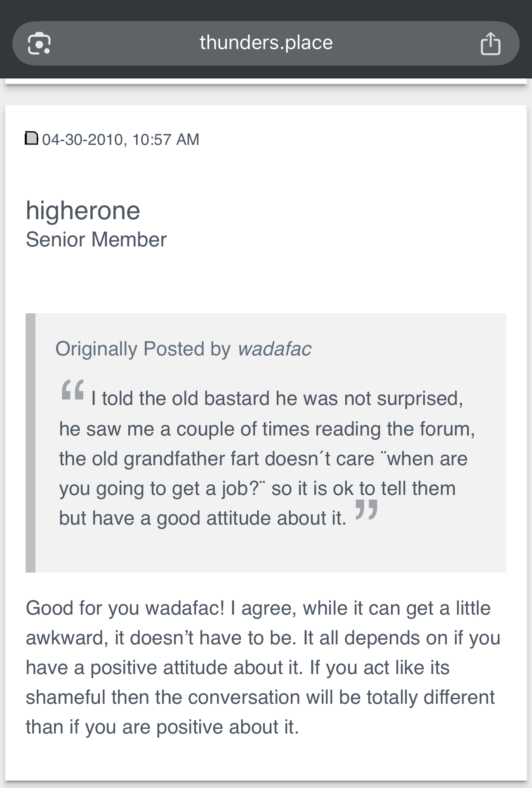Tap the reply line 'shameful then the conversation'
Screen dimensions: 532x788
[x=260, y=697]
